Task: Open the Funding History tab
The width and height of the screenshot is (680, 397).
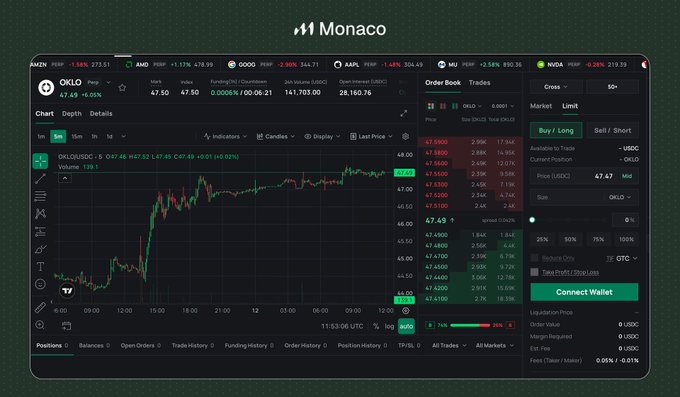Action: 249,346
